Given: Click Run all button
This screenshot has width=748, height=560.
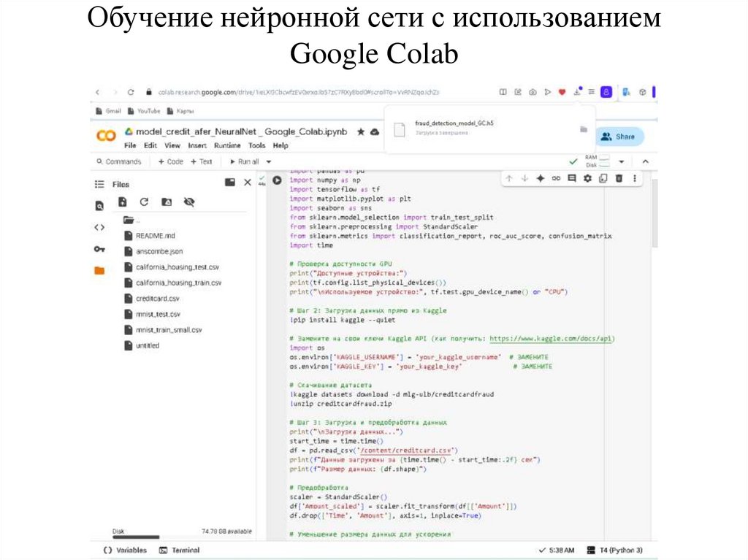Looking at the screenshot, I should click(x=244, y=161).
